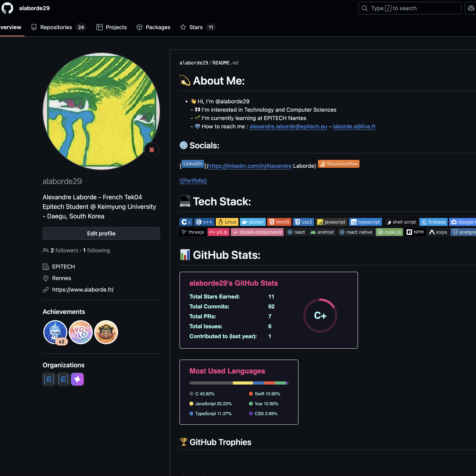Open the first Epitech organization avatar
476x476 pixels.
(49, 379)
